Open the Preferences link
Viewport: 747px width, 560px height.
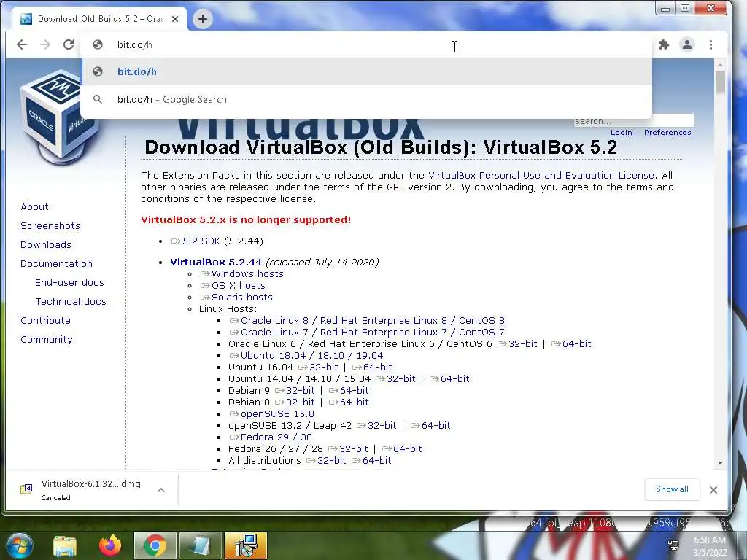point(667,133)
